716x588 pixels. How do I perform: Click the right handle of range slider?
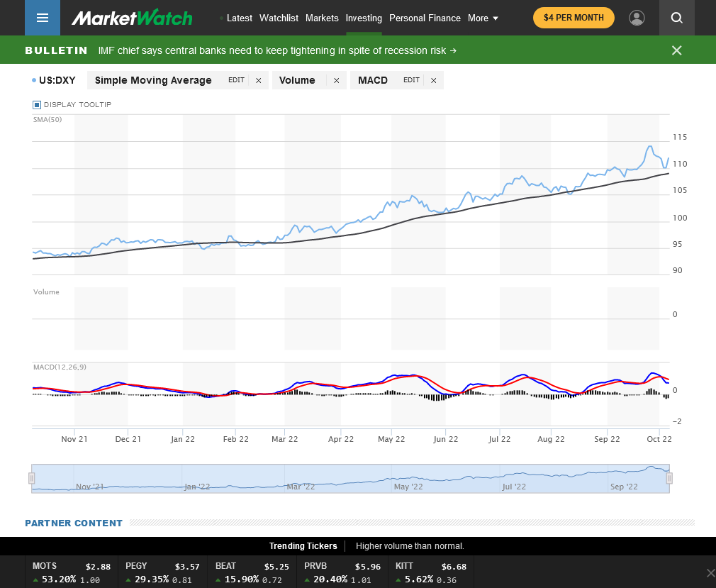coord(669,479)
